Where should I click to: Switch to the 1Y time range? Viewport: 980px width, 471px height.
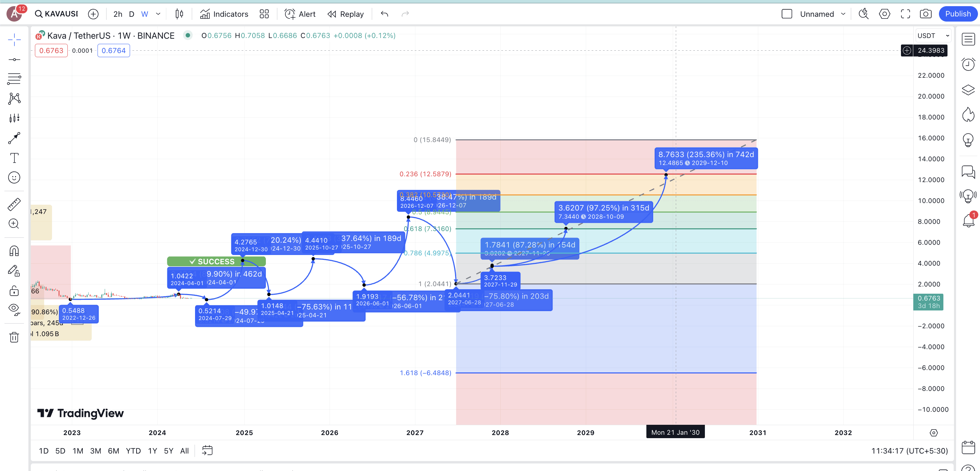152,451
